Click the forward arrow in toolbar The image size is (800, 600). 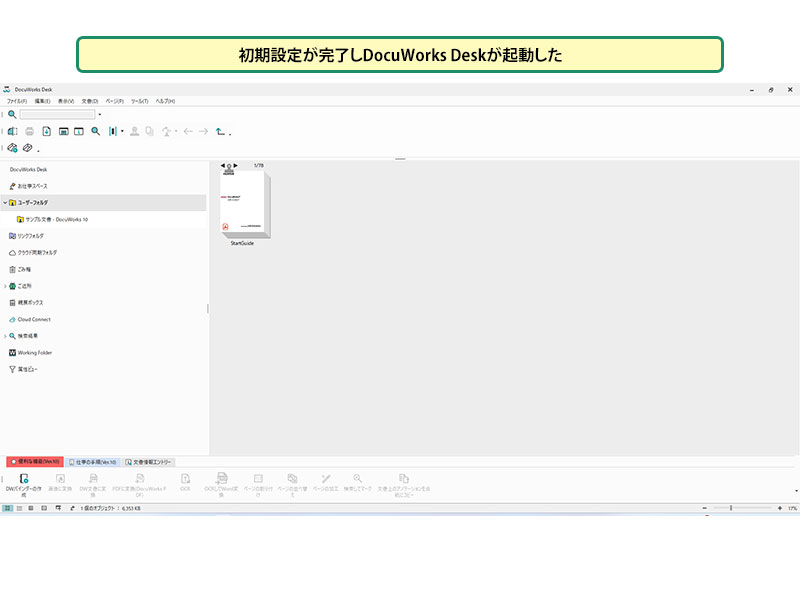(x=203, y=131)
